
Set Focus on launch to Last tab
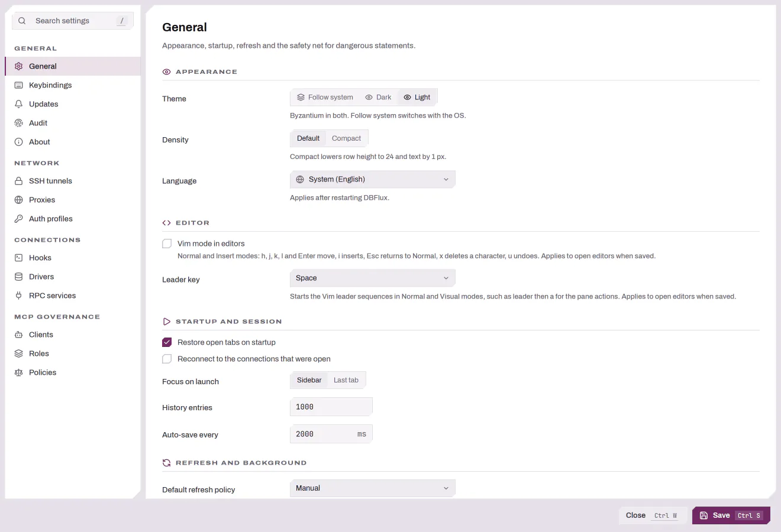point(346,380)
